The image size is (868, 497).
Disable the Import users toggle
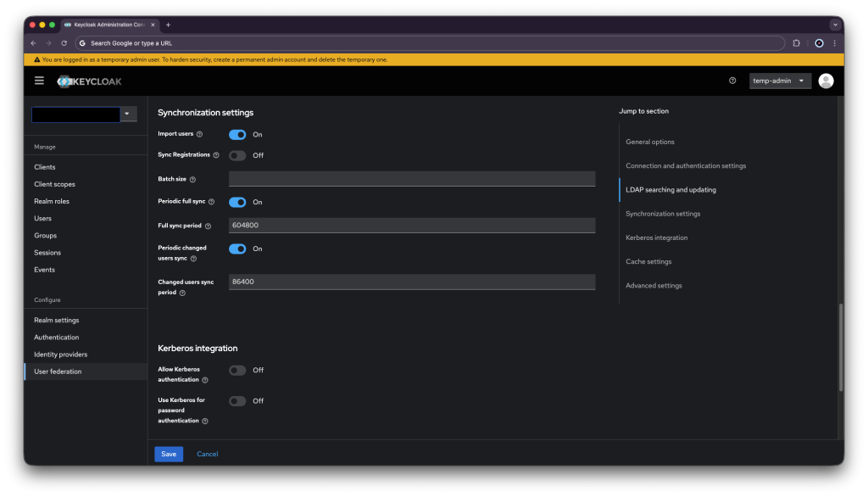coord(237,134)
